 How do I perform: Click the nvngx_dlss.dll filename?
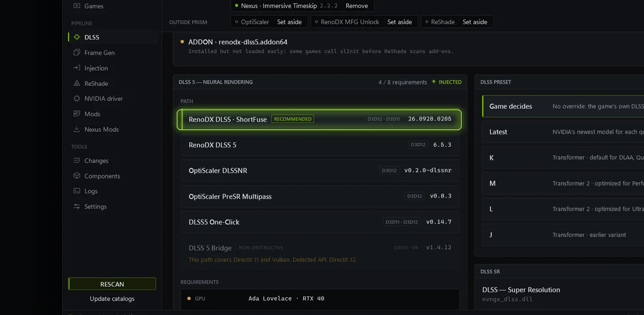point(507,299)
